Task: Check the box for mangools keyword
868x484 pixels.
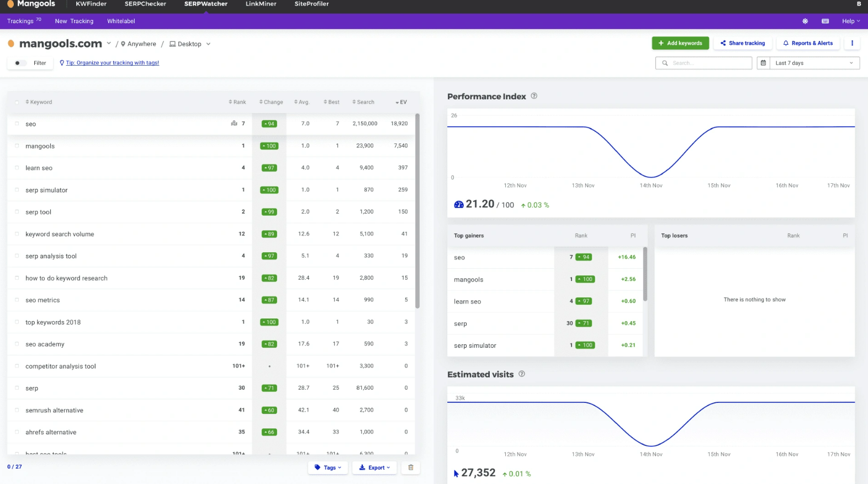Action: (17, 146)
